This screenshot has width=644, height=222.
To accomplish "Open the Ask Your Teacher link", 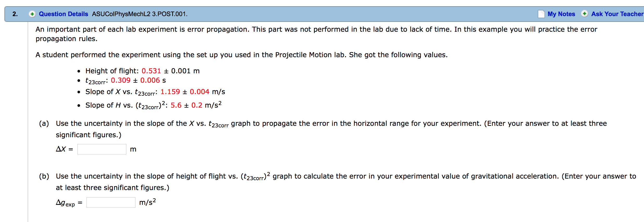I will point(617,14).
